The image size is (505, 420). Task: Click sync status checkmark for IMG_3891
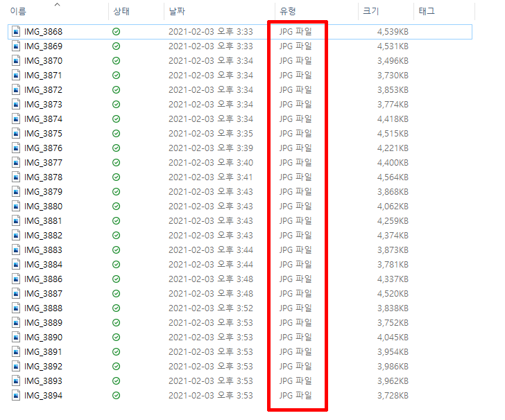[117, 352]
